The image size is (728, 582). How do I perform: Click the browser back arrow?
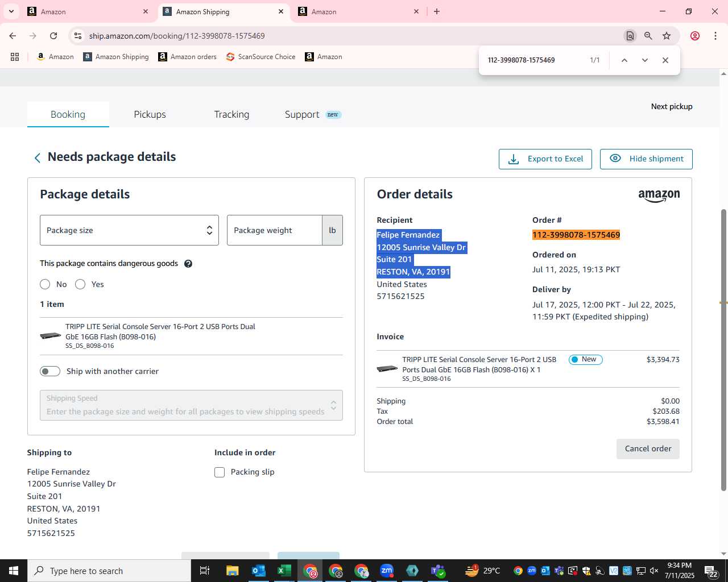13,36
